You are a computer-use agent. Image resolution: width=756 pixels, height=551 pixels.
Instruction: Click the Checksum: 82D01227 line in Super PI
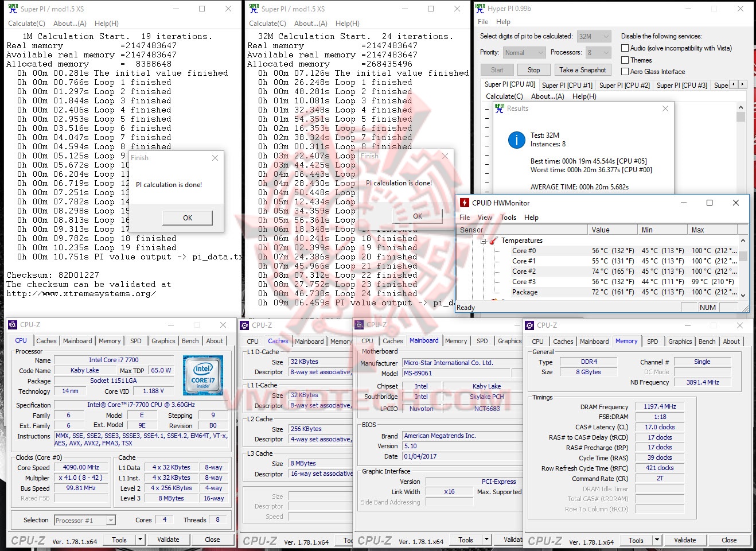(x=53, y=275)
